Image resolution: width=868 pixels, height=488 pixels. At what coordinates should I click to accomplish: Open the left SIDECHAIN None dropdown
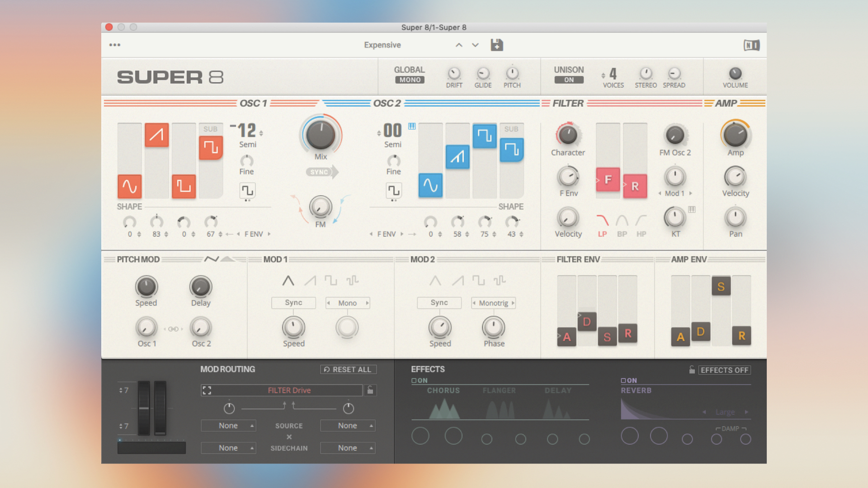point(228,448)
